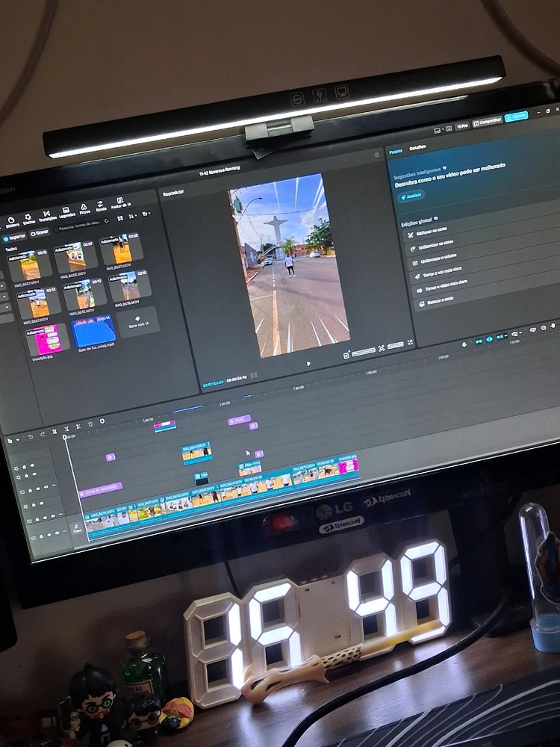Click the Exportar button
Screen dimensions: 560x747
click(x=516, y=117)
